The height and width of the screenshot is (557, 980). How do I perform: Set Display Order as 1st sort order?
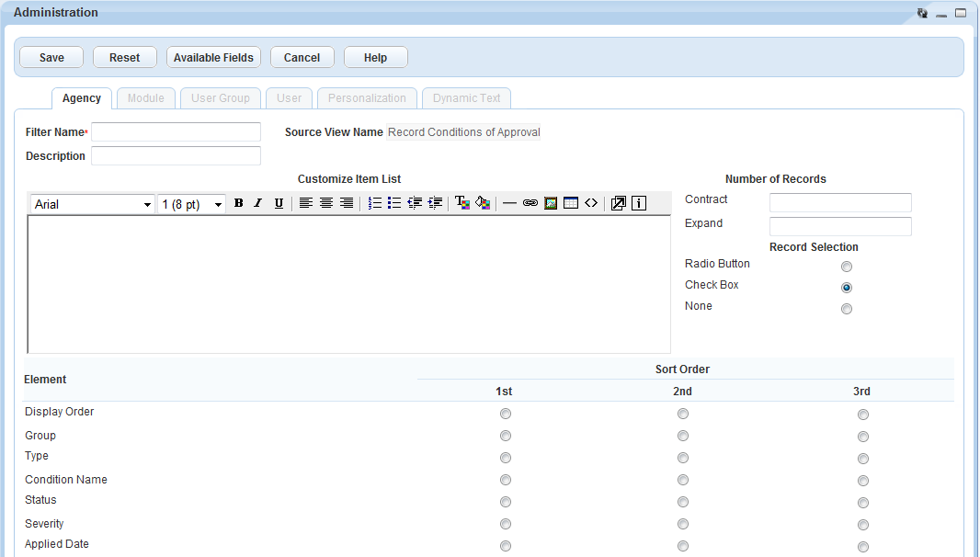coord(506,414)
